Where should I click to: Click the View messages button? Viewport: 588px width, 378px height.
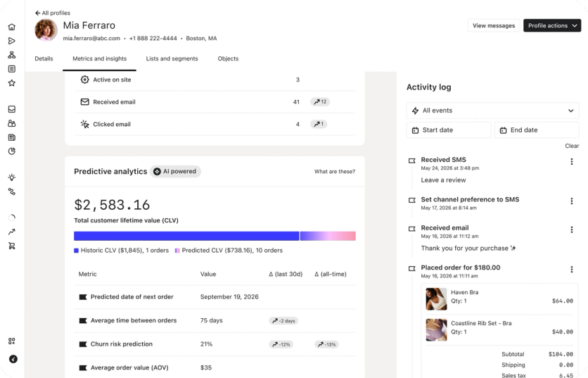pyautogui.click(x=494, y=25)
